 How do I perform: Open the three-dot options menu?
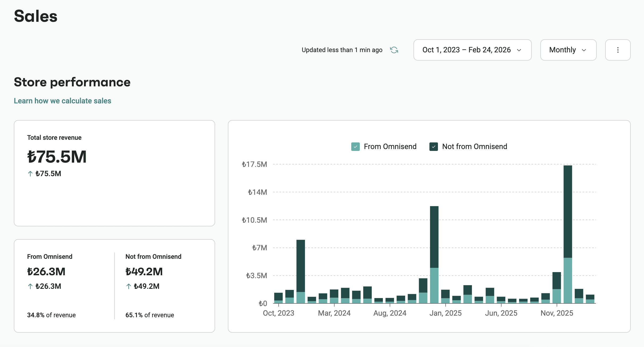click(x=618, y=50)
